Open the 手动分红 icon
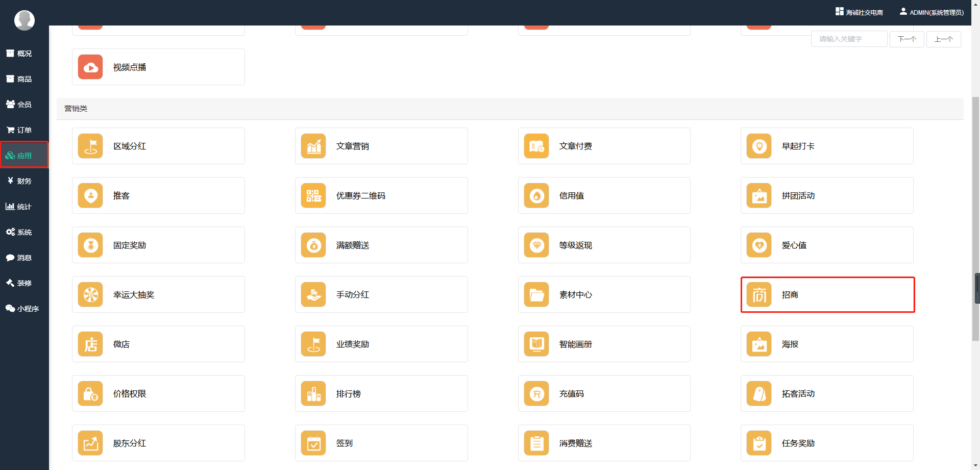The height and width of the screenshot is (470, 980). click(x=313, y=295)
